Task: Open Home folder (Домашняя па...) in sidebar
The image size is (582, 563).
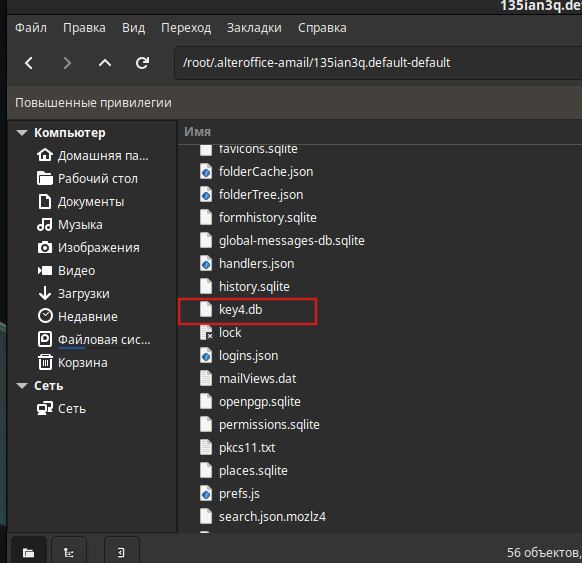Action: 93,156
